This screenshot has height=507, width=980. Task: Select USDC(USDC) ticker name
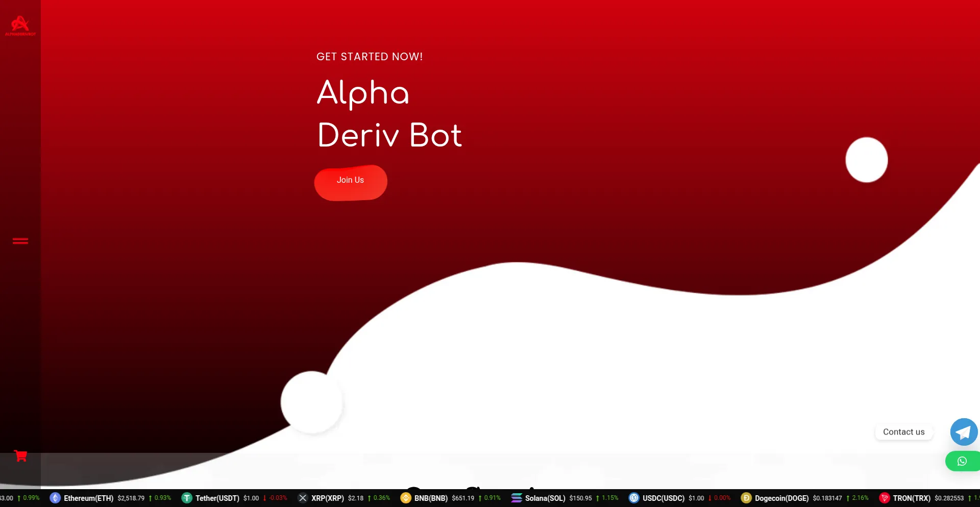pyautogui.click(x=664, y=498)
